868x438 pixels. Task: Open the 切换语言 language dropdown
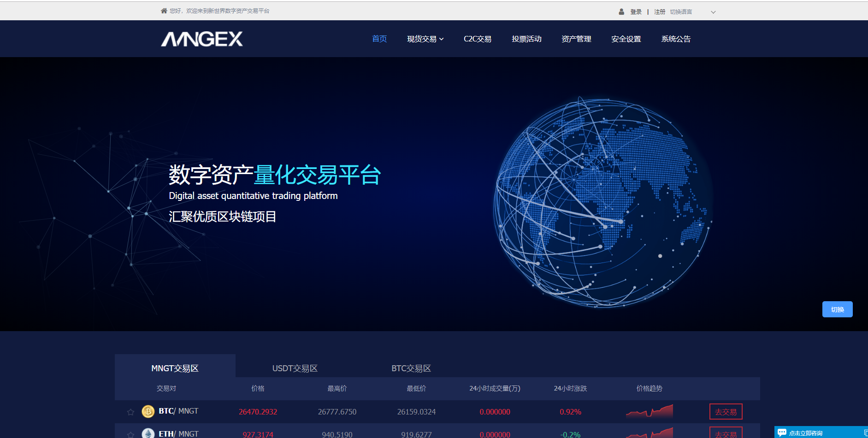pyautogui.click(x=681, y=12)
